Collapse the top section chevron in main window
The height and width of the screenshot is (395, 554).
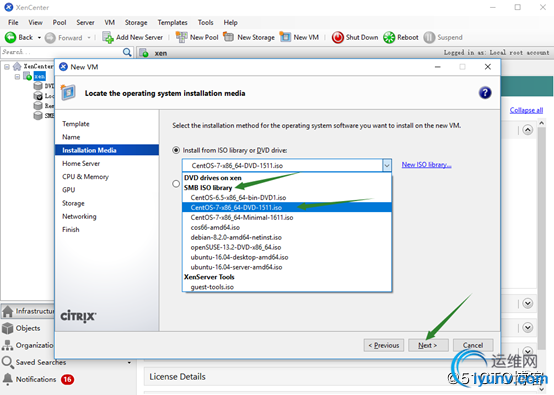(528, 130)
